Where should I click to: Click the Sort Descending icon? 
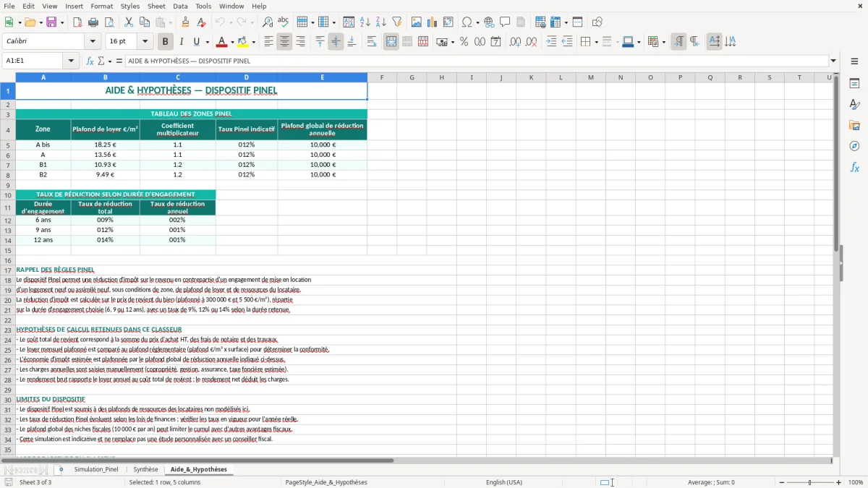click(381, 22)
